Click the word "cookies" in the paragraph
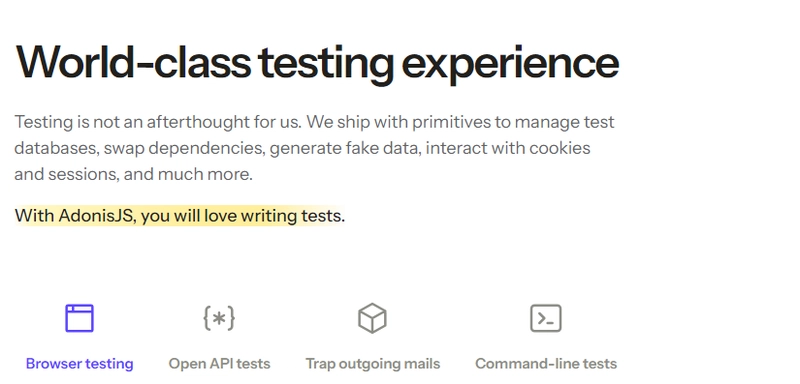This screenshot has height=384, width=800. point(560,148)
